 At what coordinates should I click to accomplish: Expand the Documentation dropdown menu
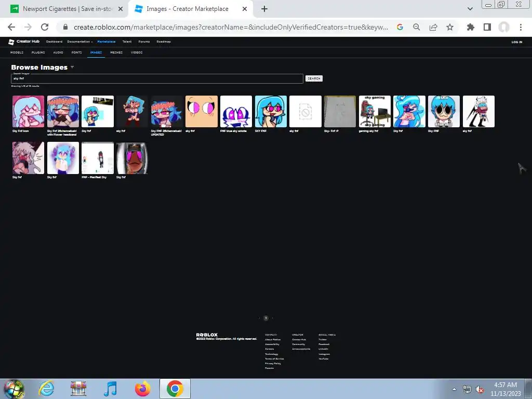(x=79, y=42)
